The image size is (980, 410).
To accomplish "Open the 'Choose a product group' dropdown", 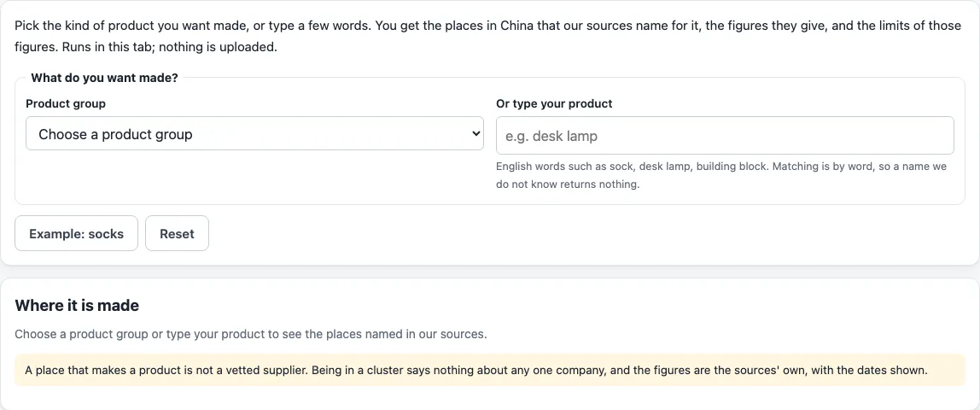I will pos(254,134).
